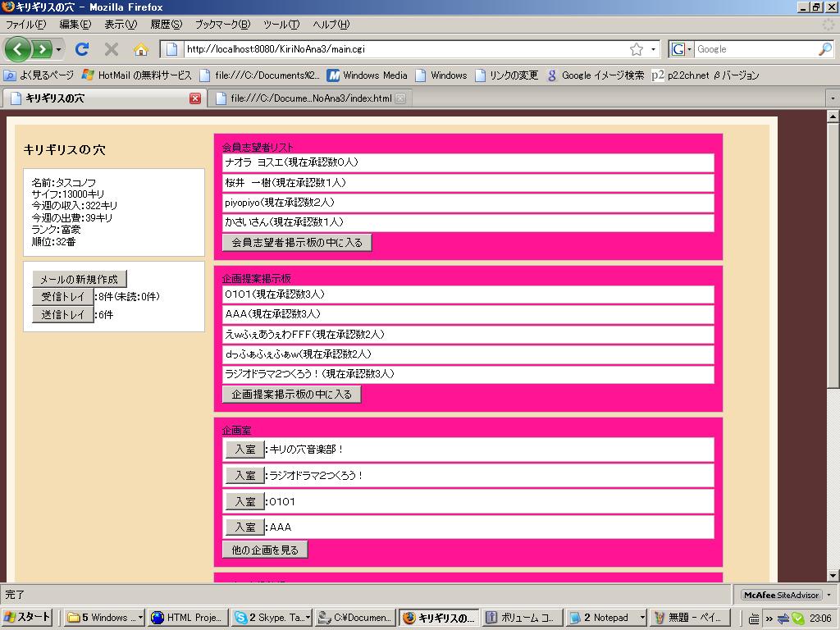Open the ツール(T) menu
The height and width of the screenshot is (630, 840).
pyautogui.click(x=281, y=24)
